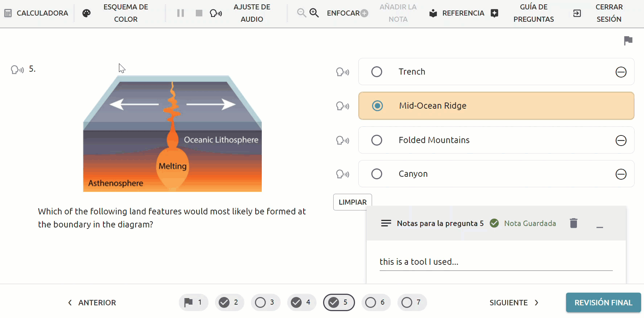
Task: Jump to question 6
Action: 376,302
